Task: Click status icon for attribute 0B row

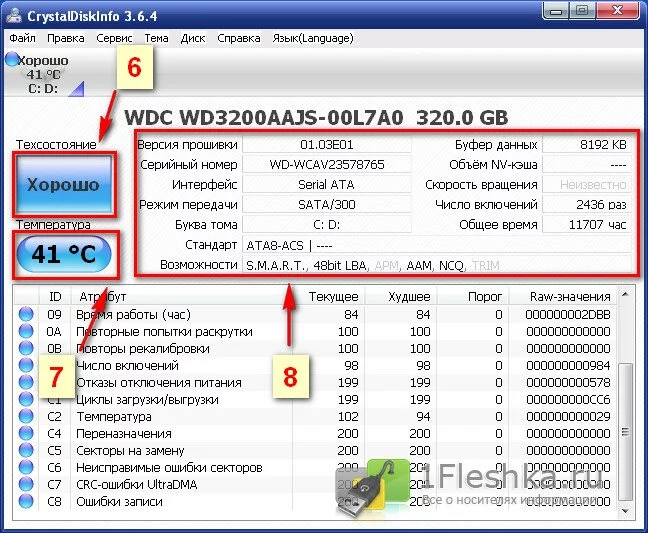Action: click(26, 348)
